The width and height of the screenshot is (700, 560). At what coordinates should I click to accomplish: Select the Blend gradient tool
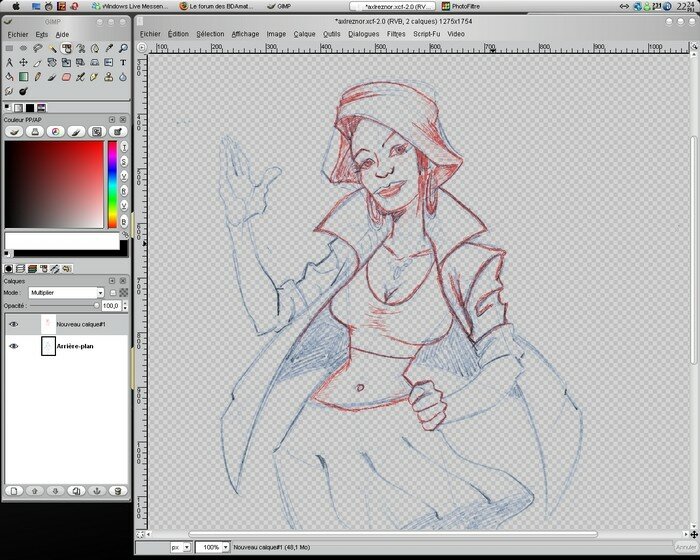[23, 77]
